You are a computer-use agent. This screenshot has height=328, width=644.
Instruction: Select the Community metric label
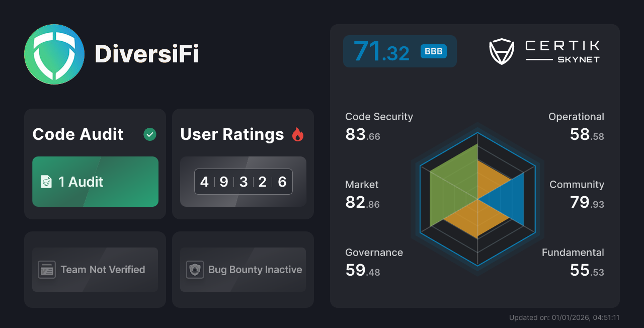click(577, 185)
